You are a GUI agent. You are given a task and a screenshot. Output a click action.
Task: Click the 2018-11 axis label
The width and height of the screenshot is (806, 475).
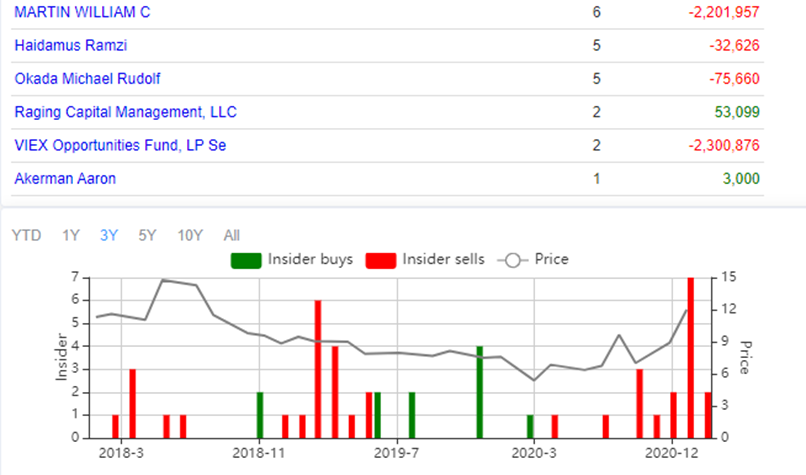coord(259,453)
